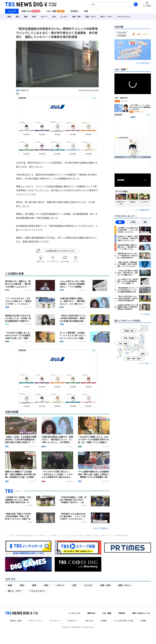Open the JNNドローンDIG video thumbnail
156x644 pixels.
(121, 197)
